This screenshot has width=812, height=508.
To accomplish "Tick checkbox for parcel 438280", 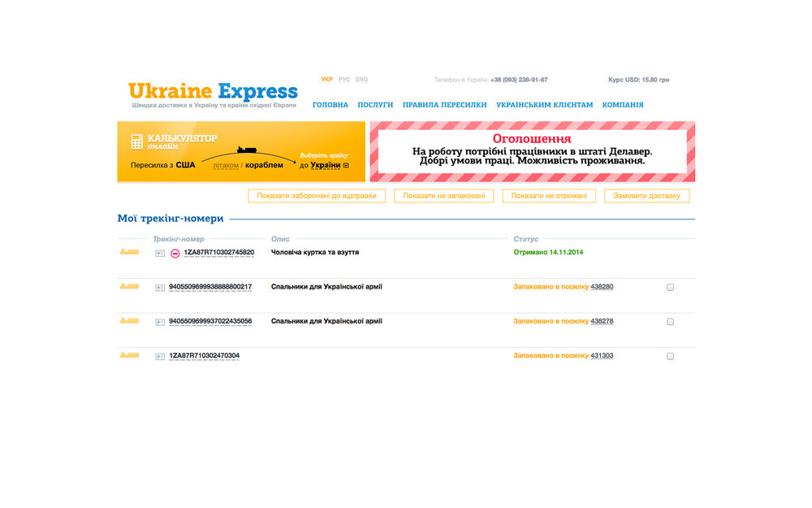I will click(670, 287).
